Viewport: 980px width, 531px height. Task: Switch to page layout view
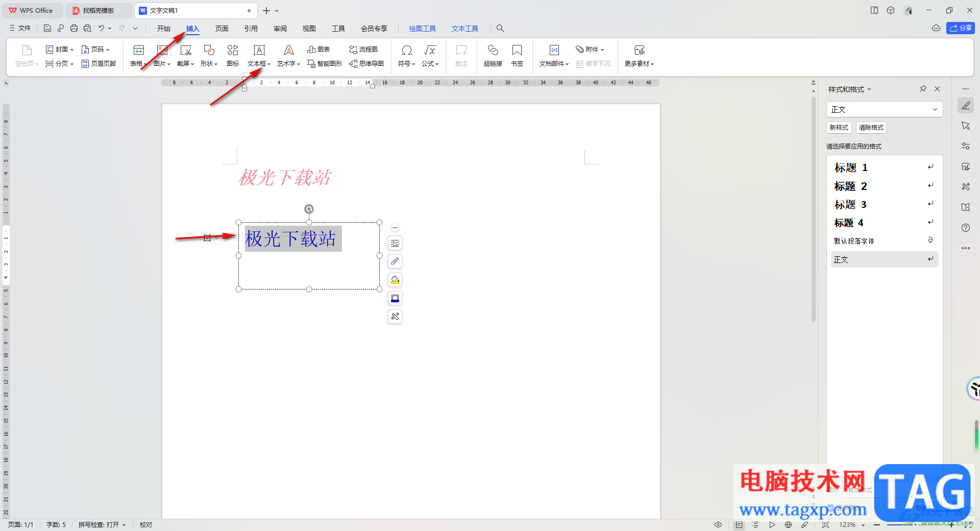tap(739, 525)
